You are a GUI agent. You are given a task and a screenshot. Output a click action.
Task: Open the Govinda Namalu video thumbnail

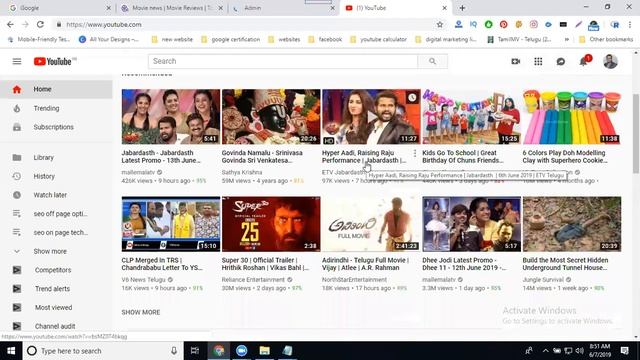coord(271,117)
